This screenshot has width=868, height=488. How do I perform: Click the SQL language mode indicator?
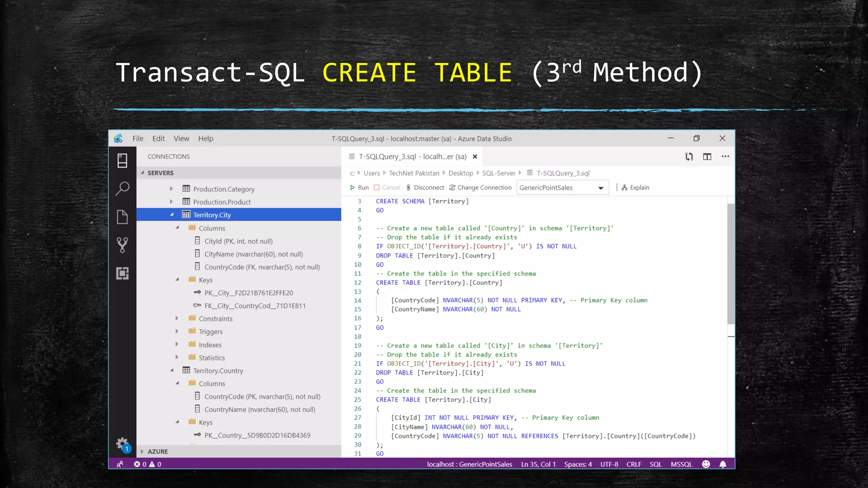point(656,464)
